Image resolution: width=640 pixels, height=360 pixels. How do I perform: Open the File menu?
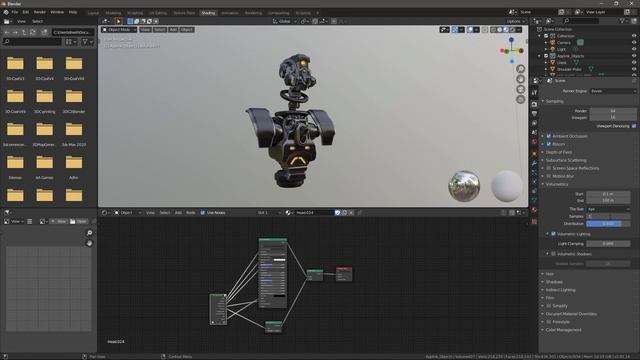point(15,12)
